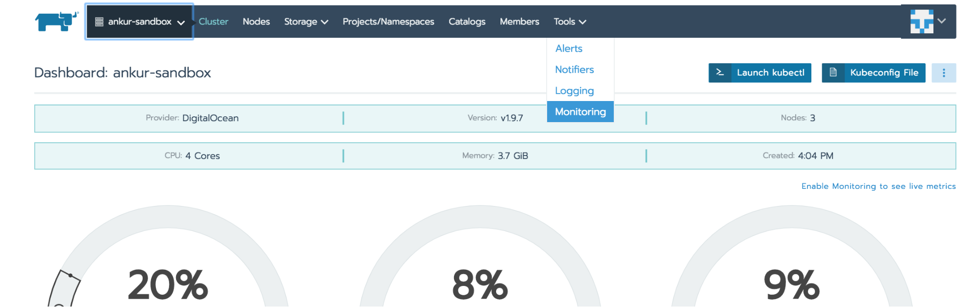Screen dimensions: 980x307
Task: Click the 20% gauge reading
Action: click(168, 284)
